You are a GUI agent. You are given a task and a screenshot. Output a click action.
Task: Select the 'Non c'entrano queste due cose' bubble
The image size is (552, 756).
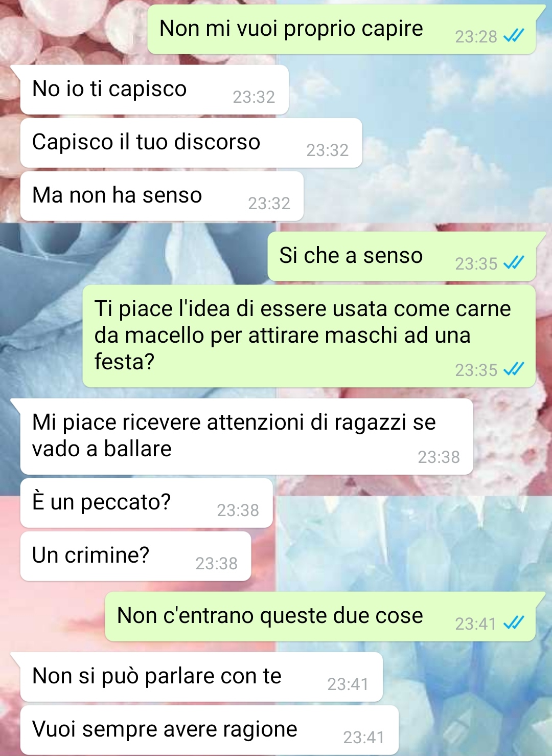tap(320, 617)
